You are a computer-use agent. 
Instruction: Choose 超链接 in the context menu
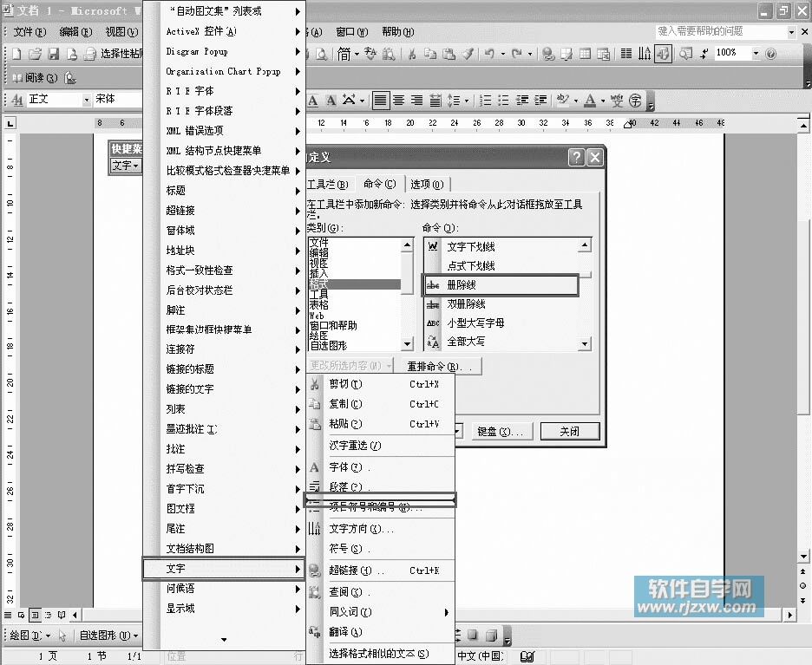(x=381, y=570)
